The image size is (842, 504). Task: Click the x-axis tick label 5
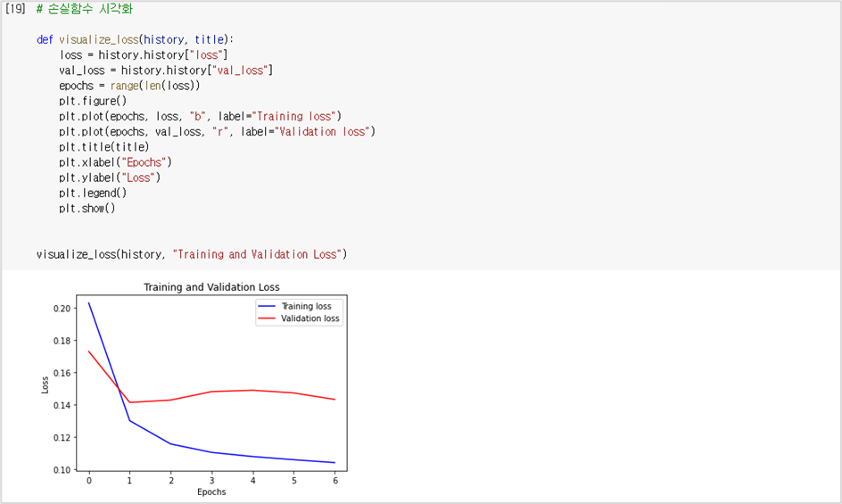pyautogui.click(x=293, y=481)
